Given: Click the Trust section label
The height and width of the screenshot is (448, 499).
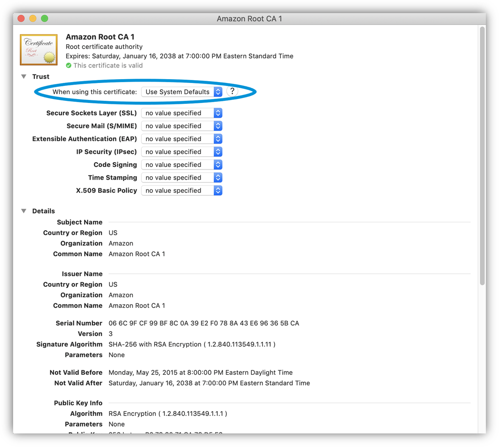Looking at the screenshot, I should [x=41, y=77].
